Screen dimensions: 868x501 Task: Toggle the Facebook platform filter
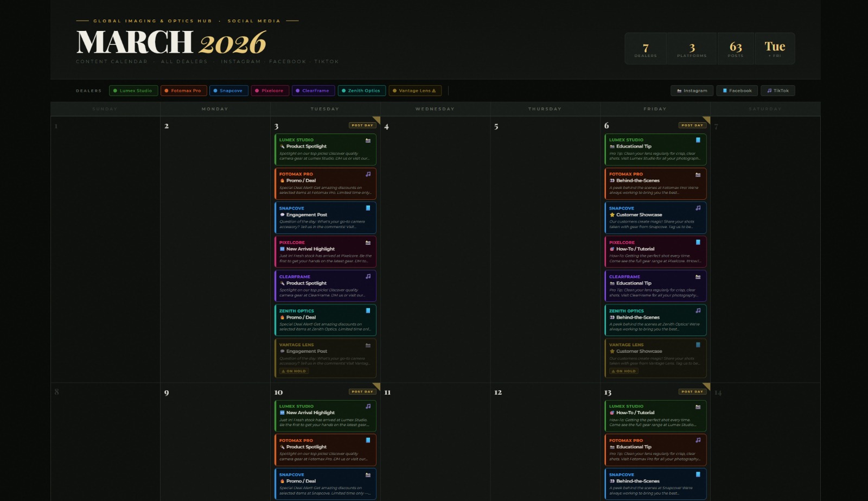tap(737, 91)
